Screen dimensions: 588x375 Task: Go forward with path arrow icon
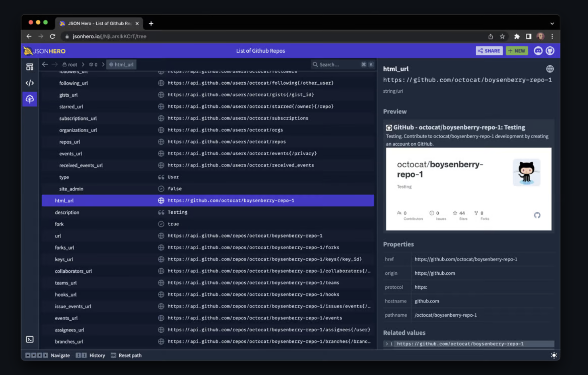[55, 64]
